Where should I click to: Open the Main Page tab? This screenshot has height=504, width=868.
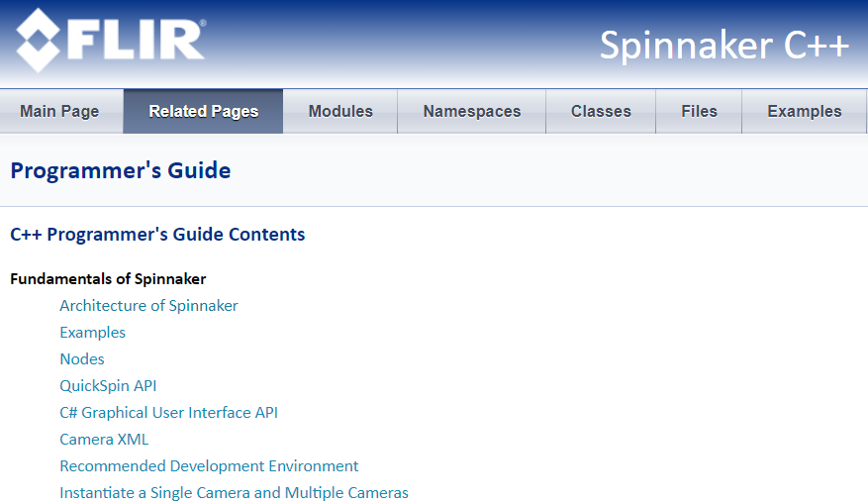pyautogui.click(x=59, y=111)
